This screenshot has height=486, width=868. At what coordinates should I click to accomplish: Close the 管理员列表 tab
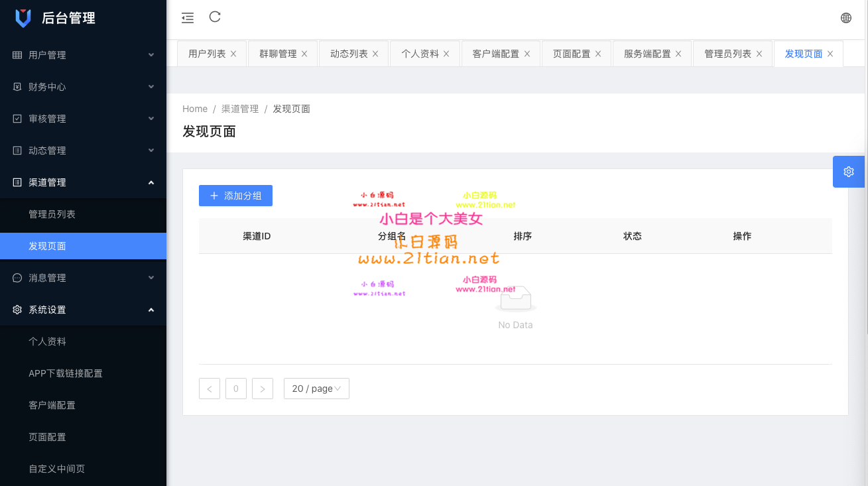coord(759,54)
